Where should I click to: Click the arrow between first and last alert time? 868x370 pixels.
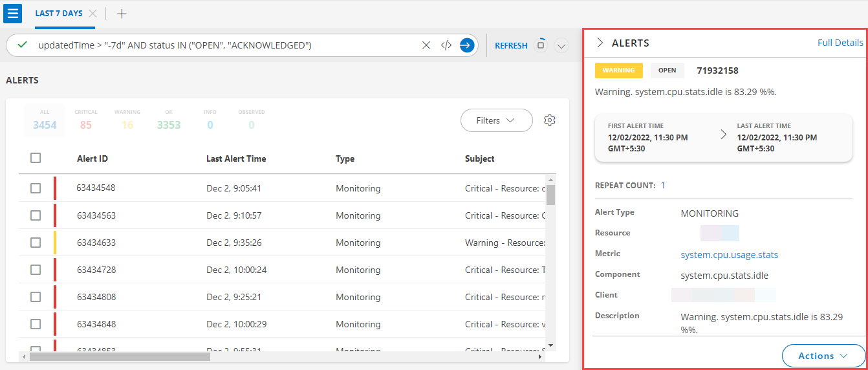pos(723,135)
